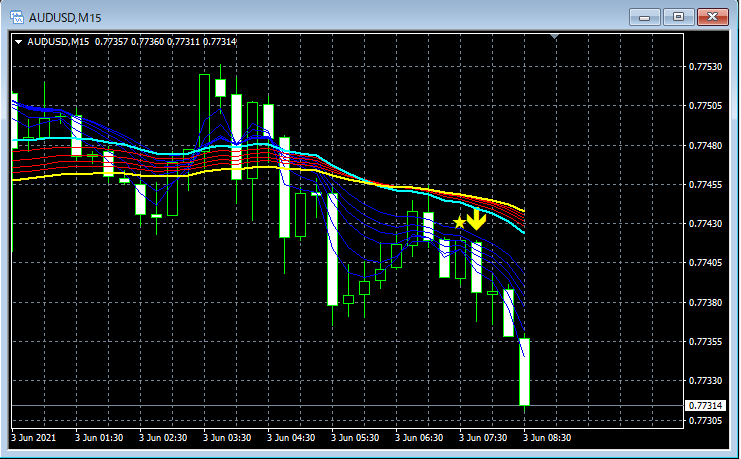Select the yellow down arrow signal
The image size is (741, 459).
coord(476,220)
